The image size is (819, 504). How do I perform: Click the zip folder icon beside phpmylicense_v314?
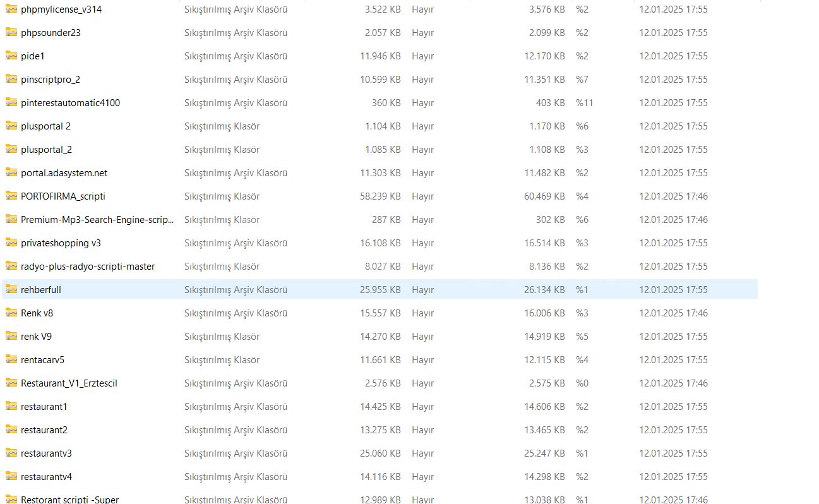point(11,9)
